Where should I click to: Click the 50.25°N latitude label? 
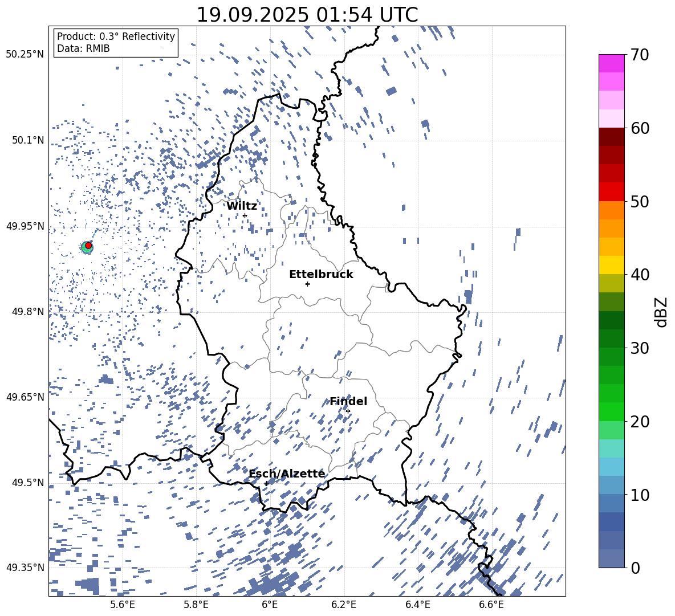(25, 55)
